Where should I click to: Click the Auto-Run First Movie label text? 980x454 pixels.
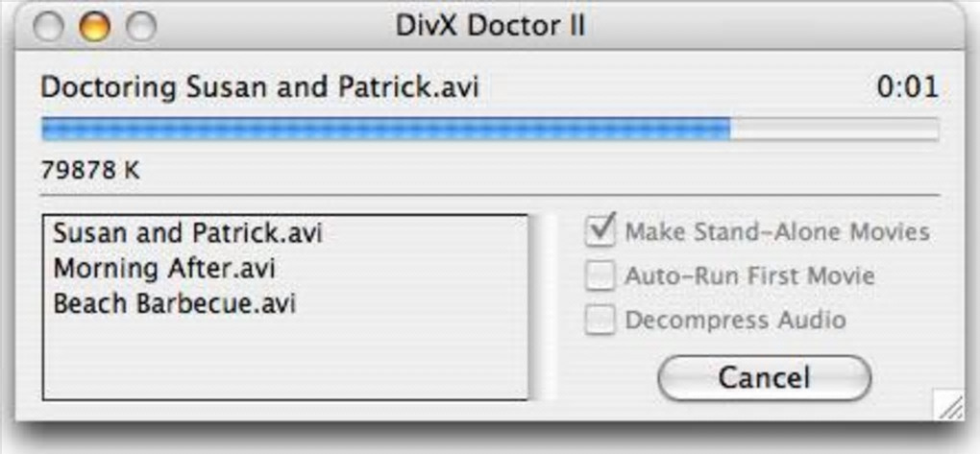coord(749,276)
